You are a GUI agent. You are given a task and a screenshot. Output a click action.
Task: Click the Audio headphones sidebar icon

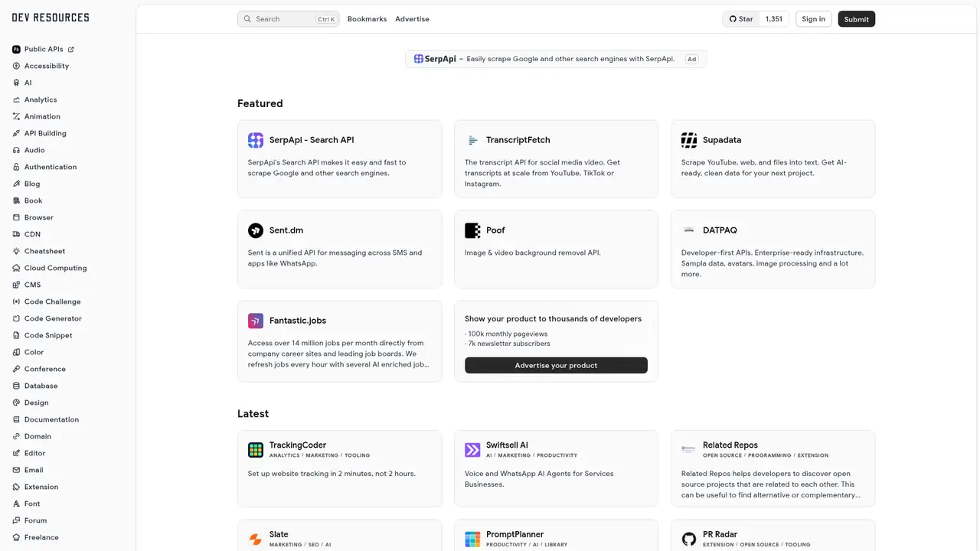(17, 150)
